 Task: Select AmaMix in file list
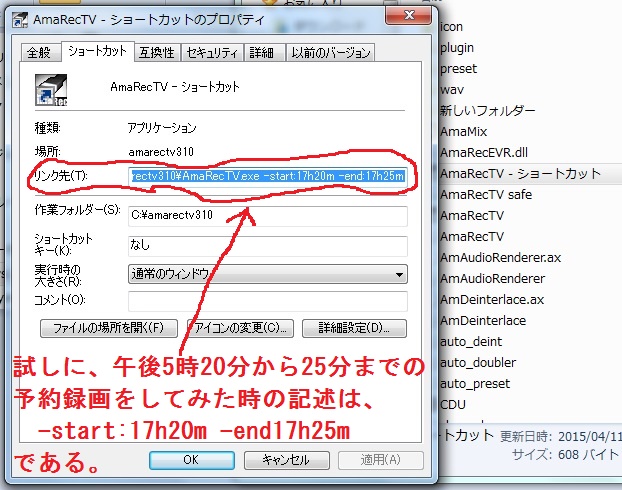pos(463,131)
